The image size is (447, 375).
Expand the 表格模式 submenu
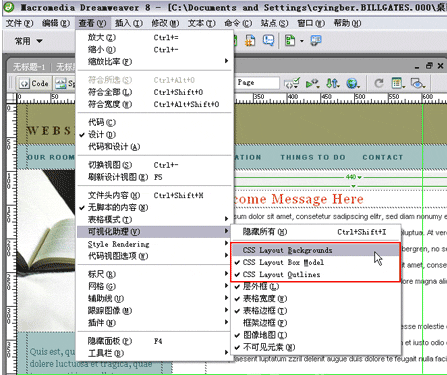click(x=154, y=219)
